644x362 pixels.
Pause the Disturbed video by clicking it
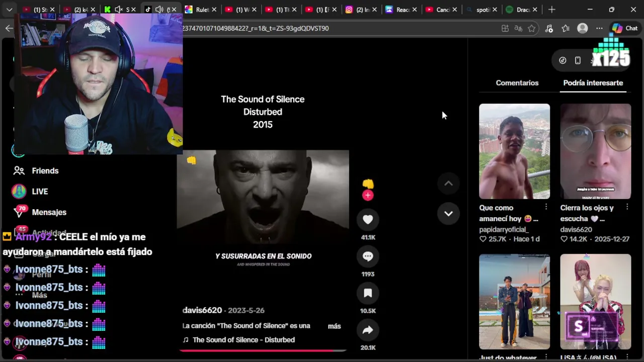[x=263, y=196]
